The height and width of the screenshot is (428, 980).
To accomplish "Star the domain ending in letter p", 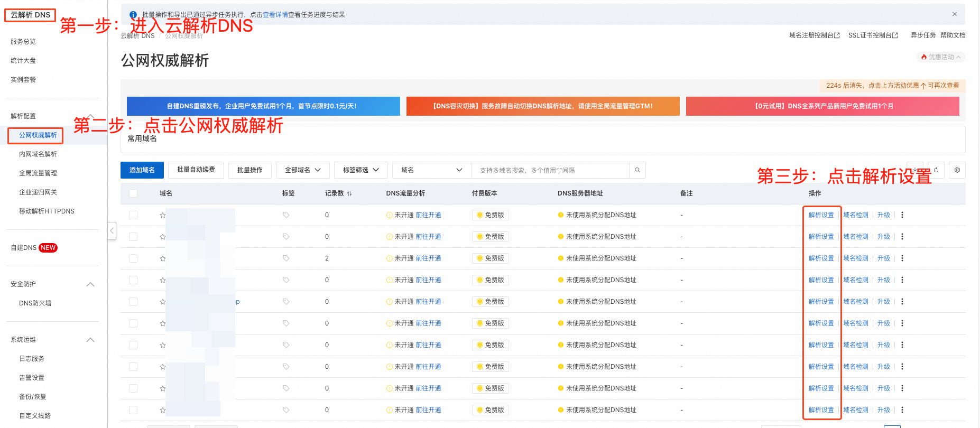I will [x=163, y=302].
